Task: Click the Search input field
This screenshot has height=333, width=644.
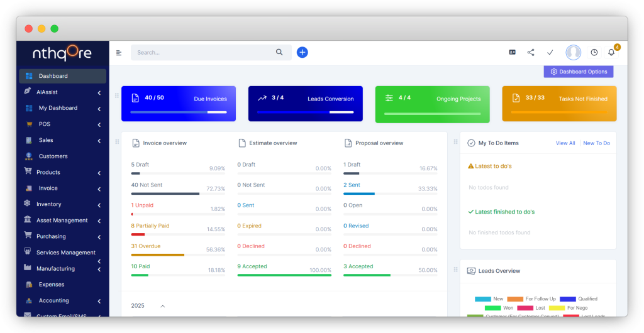Action: click(211, 53)
